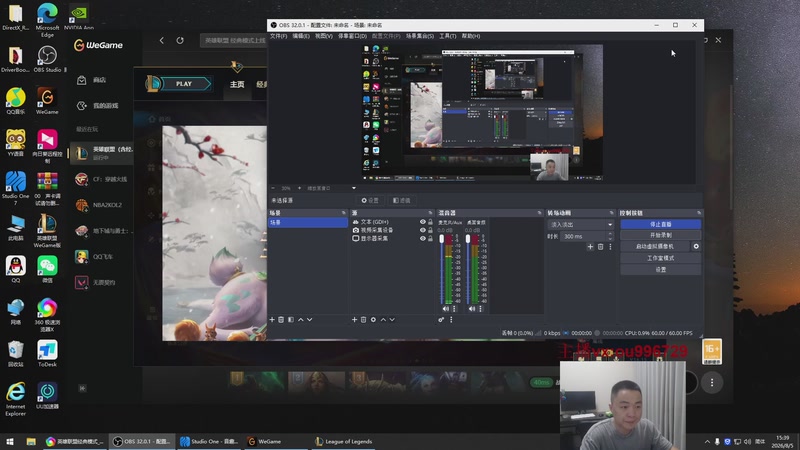Viewport: 800px width, 450px height.
Task: Open OBS Edit menu
Action: 301,36
